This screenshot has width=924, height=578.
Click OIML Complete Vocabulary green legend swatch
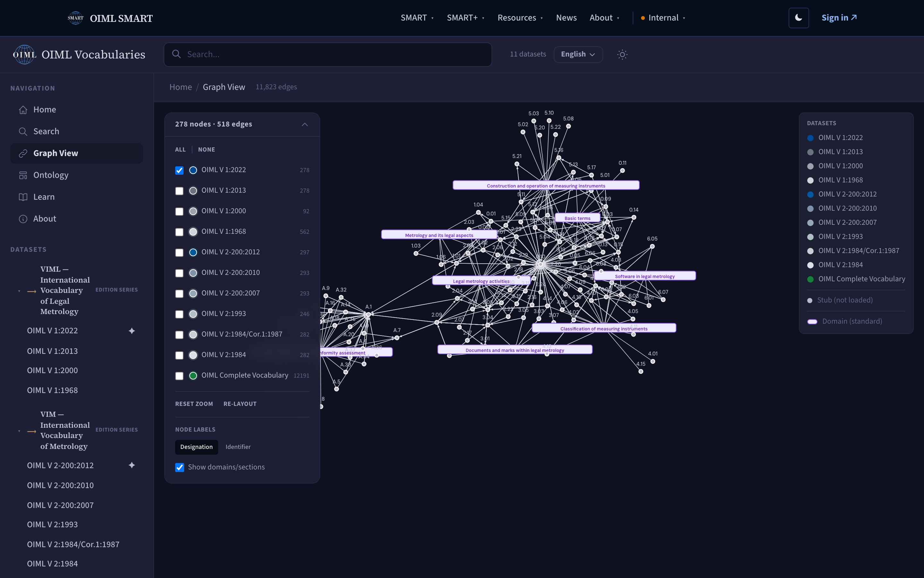810,279
